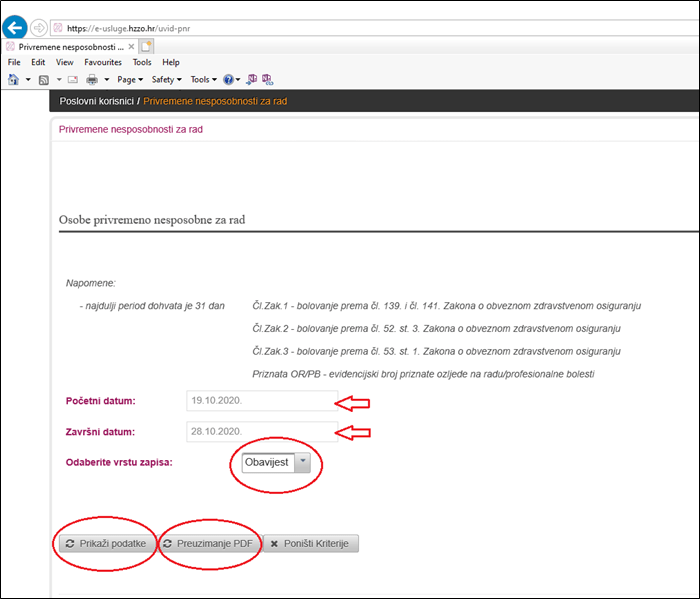This screenshot has height=599, width=700.
Task: Open the View menu
Action: 65,62
